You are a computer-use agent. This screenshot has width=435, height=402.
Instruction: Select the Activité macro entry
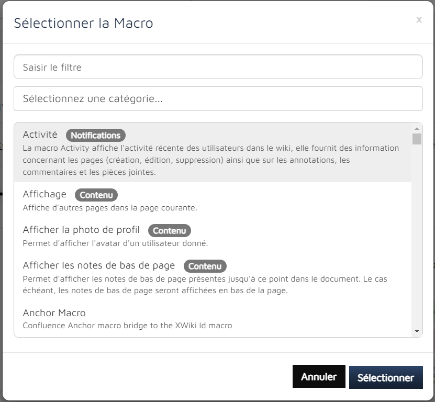coord(213,153)
